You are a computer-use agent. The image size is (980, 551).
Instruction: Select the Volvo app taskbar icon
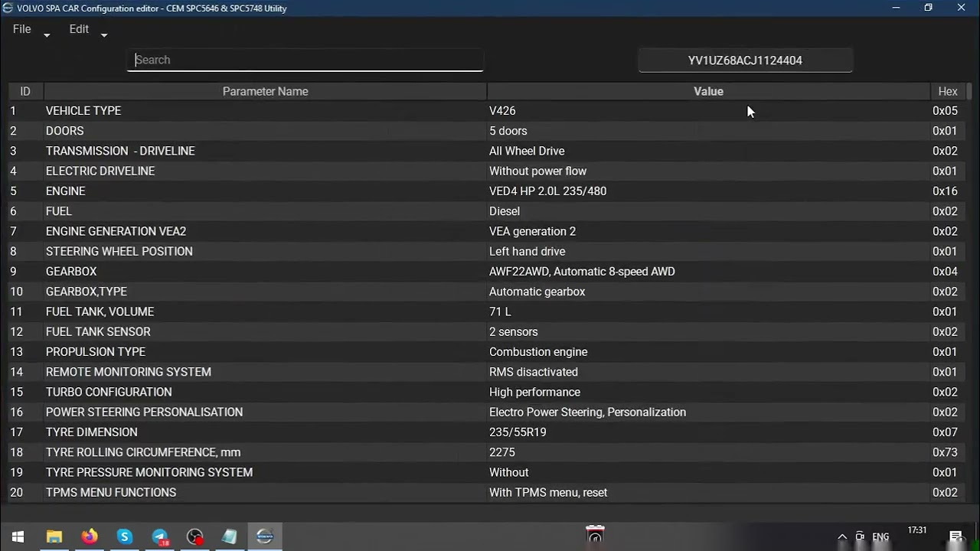tap(265, 536)
